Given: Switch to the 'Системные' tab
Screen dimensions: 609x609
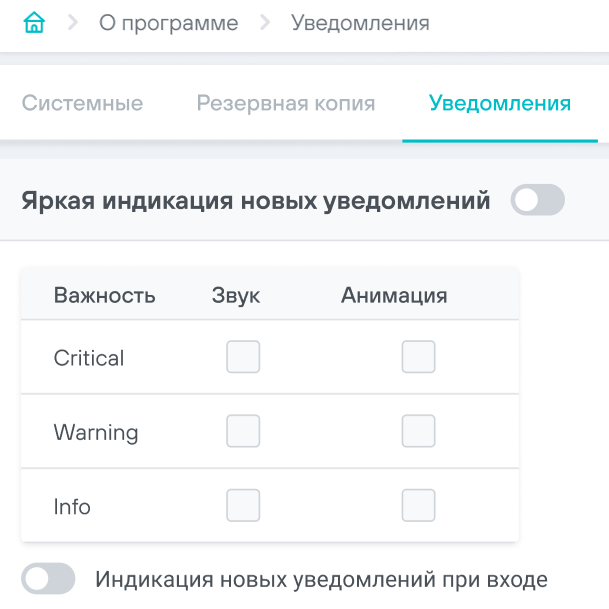Looking at the screenshot, I should 82,103.
